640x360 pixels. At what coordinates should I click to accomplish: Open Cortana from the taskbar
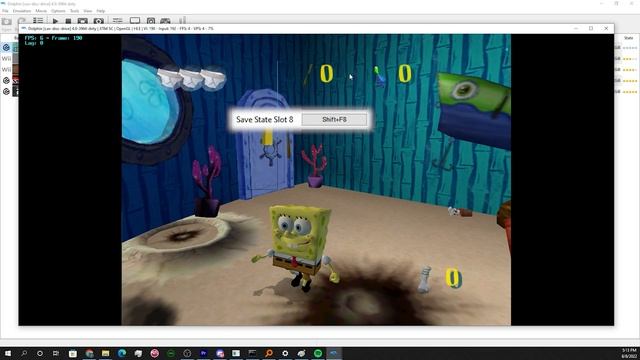tap(40, 353)
